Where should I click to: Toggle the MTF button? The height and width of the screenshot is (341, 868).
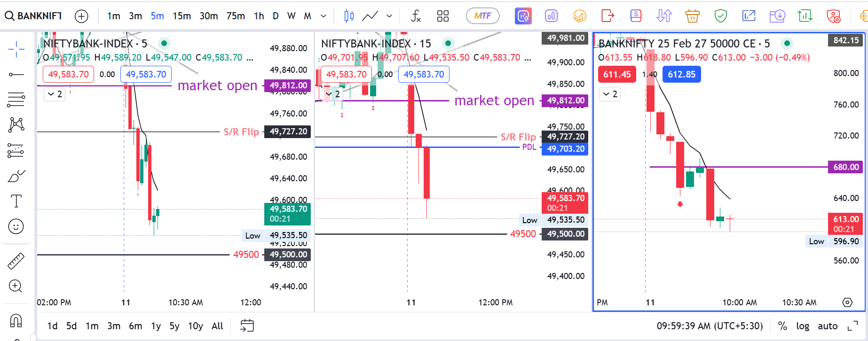[483, 16]
